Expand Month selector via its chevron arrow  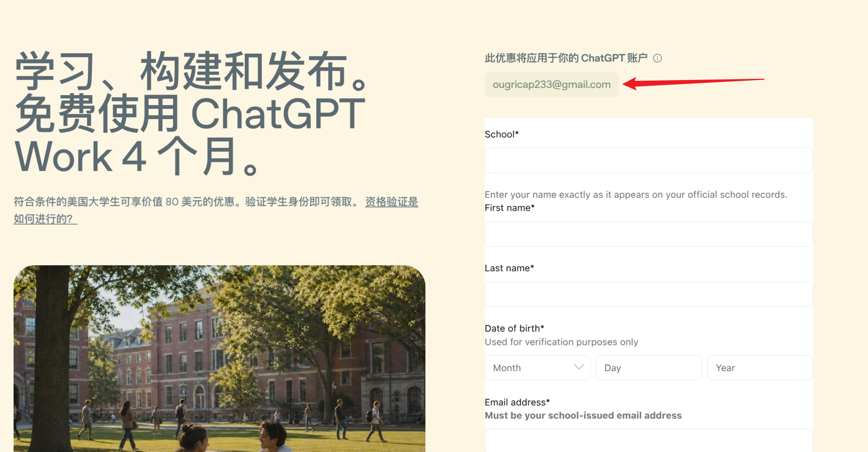coord(579,367)
